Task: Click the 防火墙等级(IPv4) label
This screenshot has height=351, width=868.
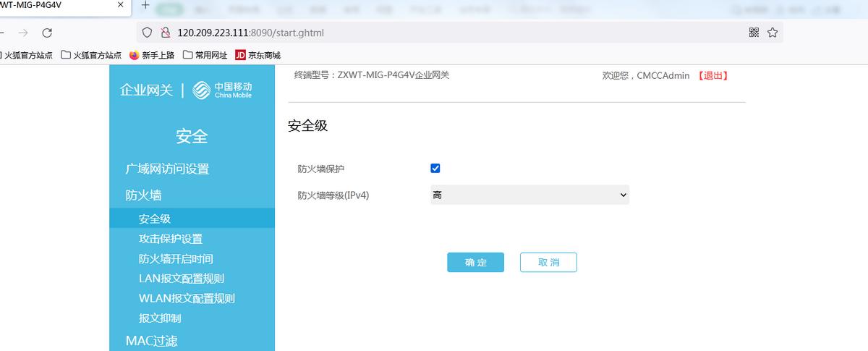Action: pyautogui.click(x=333, y=195)
